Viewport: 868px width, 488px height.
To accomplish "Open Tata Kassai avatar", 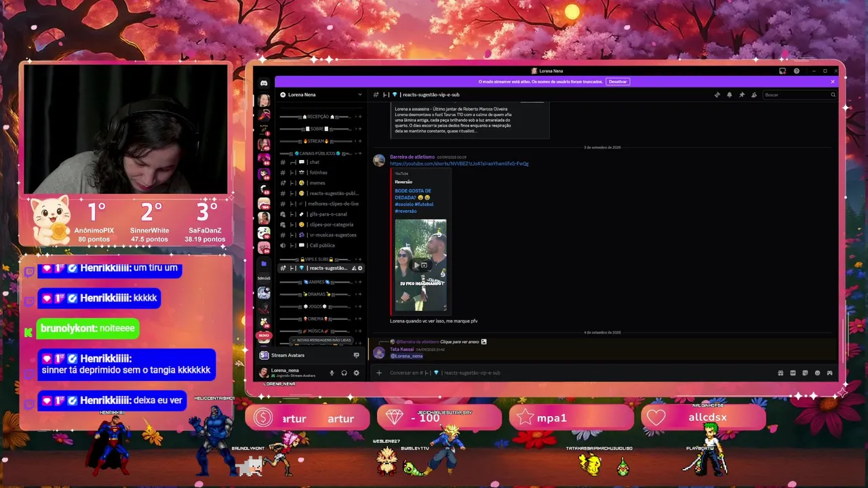I will point(379,352).
